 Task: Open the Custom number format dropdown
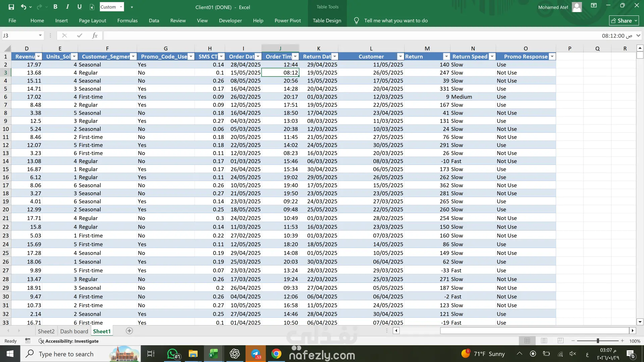[x=121, y=7]
